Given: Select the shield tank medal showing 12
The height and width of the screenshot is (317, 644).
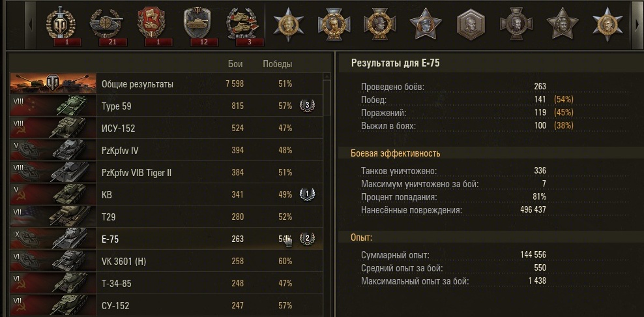Looking at the screenshot, I should (196, 25).
